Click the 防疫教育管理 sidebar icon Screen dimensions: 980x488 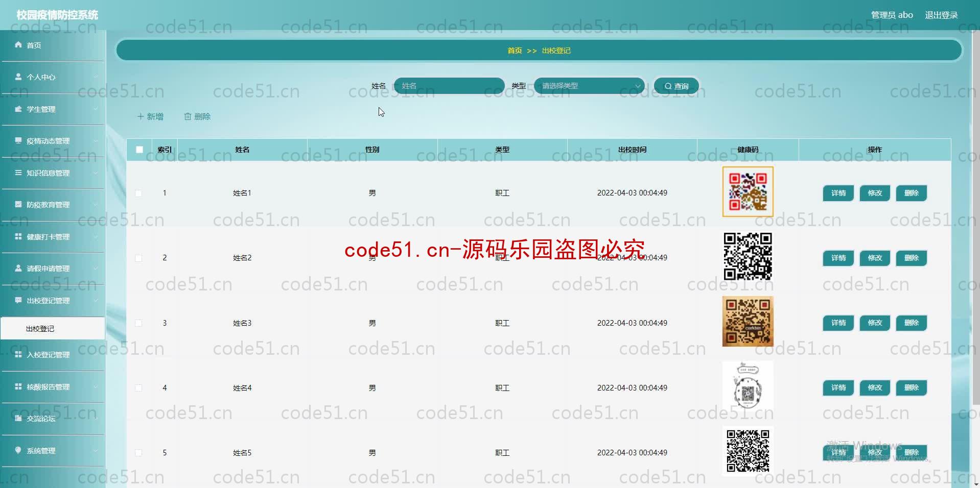(18, 204)
